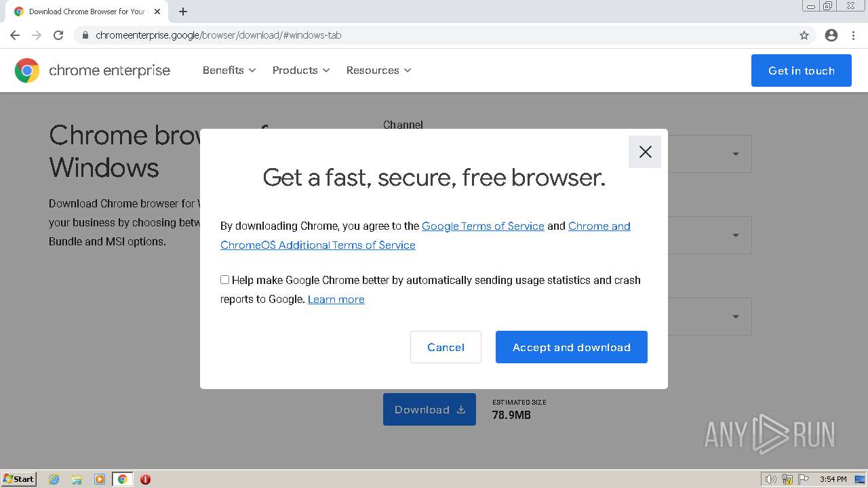Enable sending usage statistics checkbox
Viewport: 868px width, 488px height.
(x=224, y=279)
